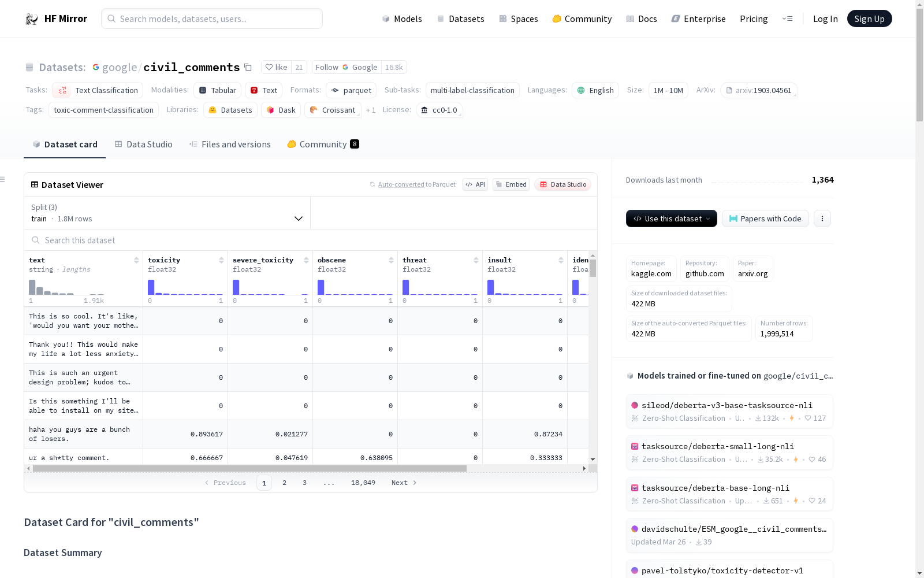Open the kaggle.com homepage link
924x578 pixels.
point(651,269)
